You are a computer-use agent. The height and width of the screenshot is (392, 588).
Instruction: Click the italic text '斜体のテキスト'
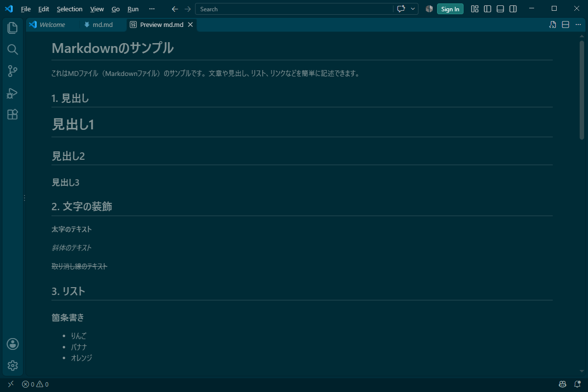[72, 247]
